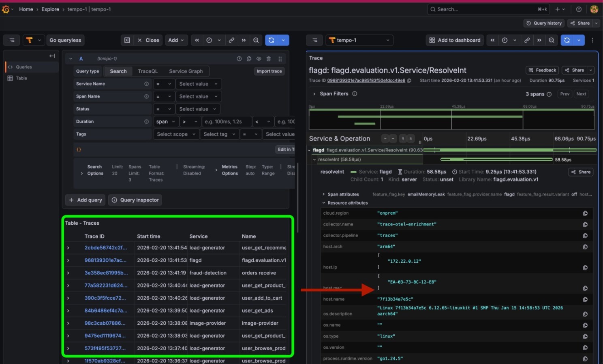Click the Go queryless button

(x=65, y=40)
